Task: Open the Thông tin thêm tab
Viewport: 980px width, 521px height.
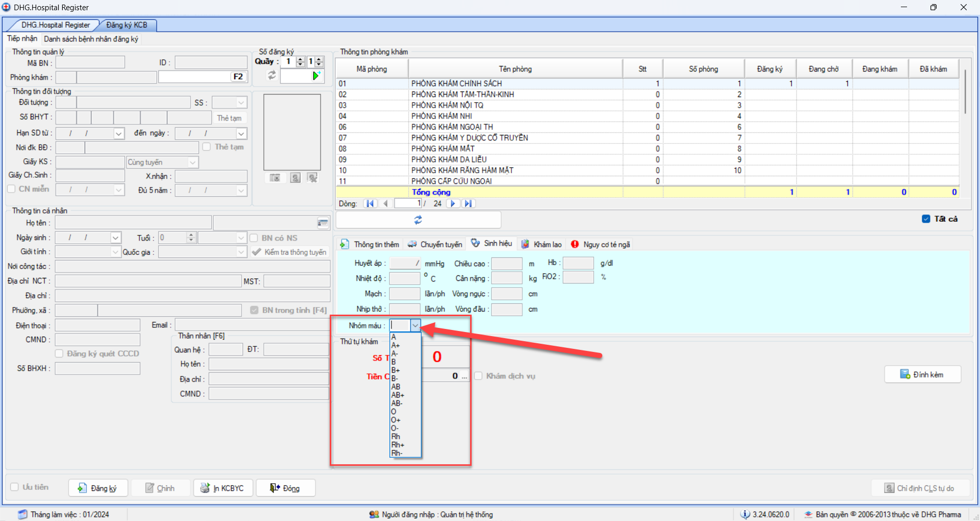Action: (x=370, y=244)
